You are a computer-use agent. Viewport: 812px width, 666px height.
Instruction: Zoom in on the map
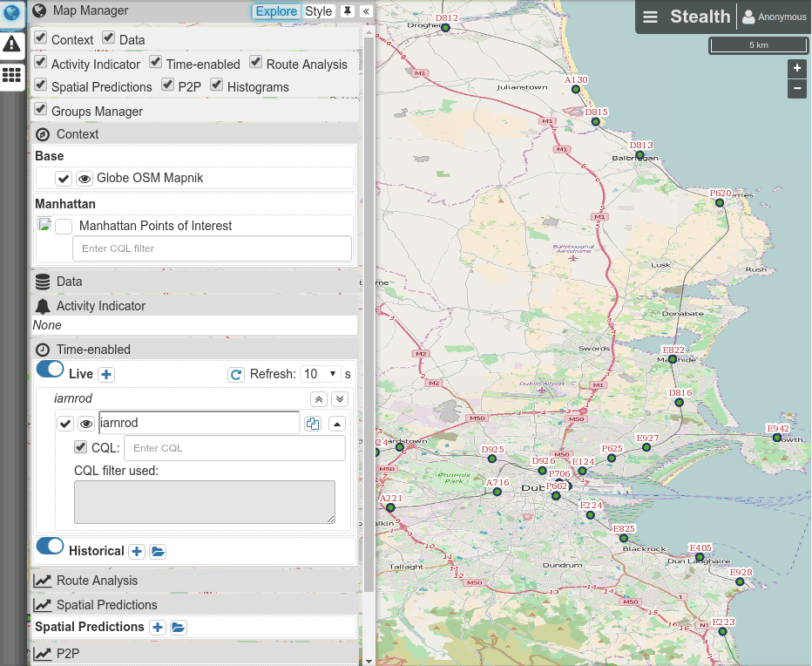796,68
